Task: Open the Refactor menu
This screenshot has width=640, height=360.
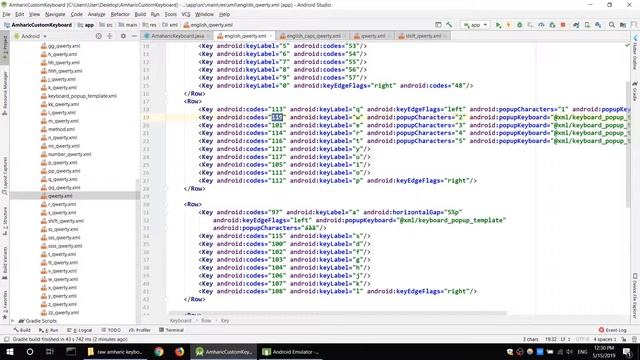Action: [120, 14]
